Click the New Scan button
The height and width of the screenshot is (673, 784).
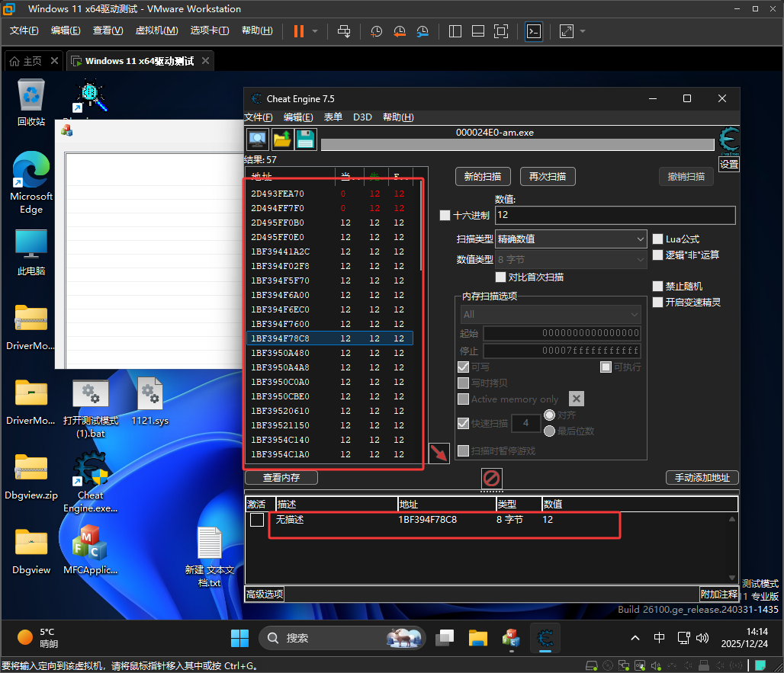(483, 176)
